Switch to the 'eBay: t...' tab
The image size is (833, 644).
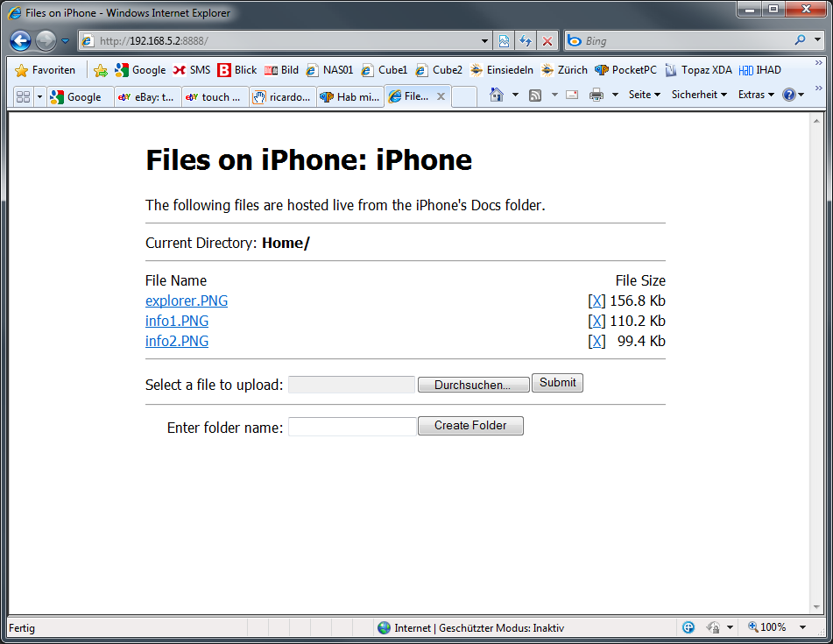click(148, 97)
